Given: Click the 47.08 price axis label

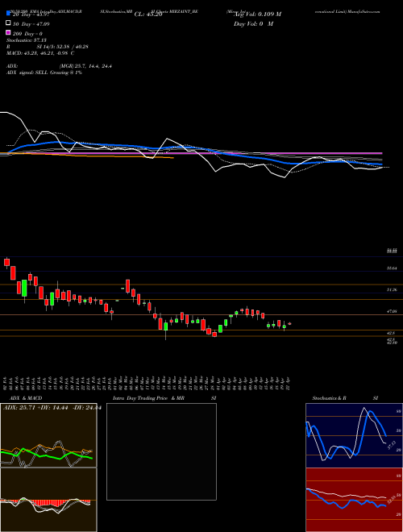Looking at the screenshot, I should [x=392, y=311].
